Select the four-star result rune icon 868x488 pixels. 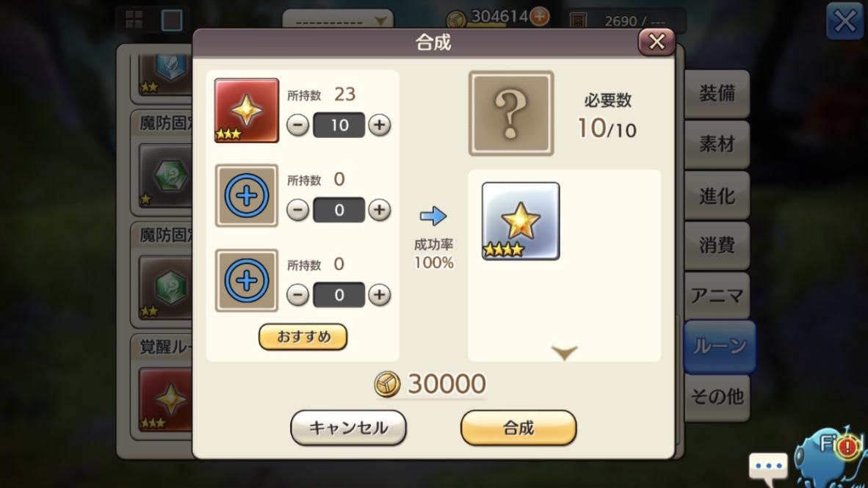coord(521,221)
